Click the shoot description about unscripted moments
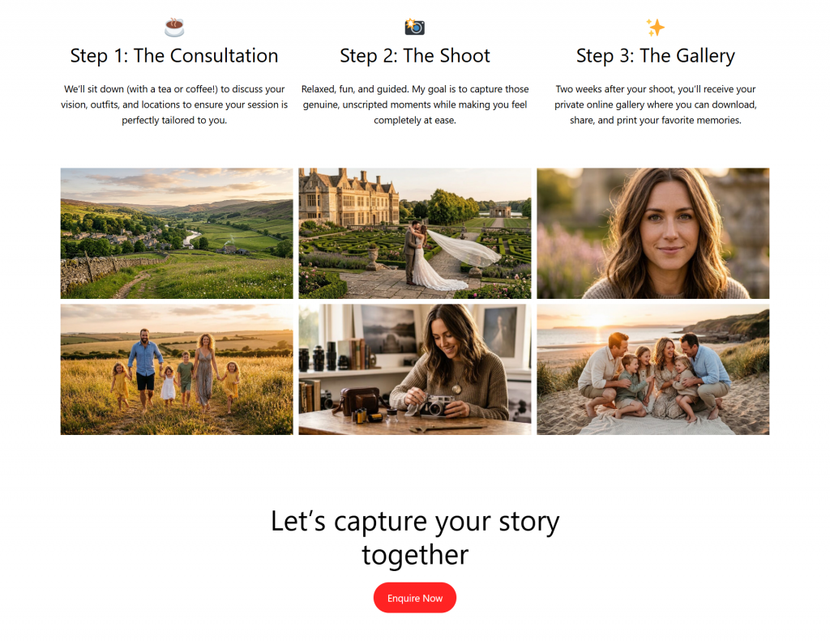830x644 pixels. 415,104
